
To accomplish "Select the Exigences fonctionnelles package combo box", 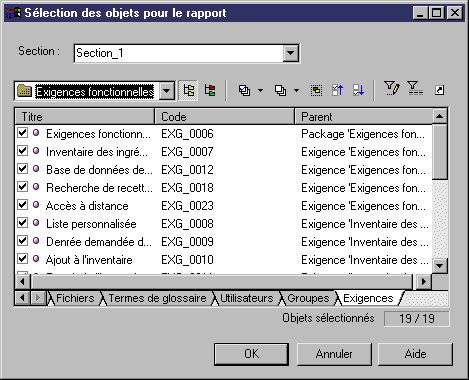I will click(94, 91).
